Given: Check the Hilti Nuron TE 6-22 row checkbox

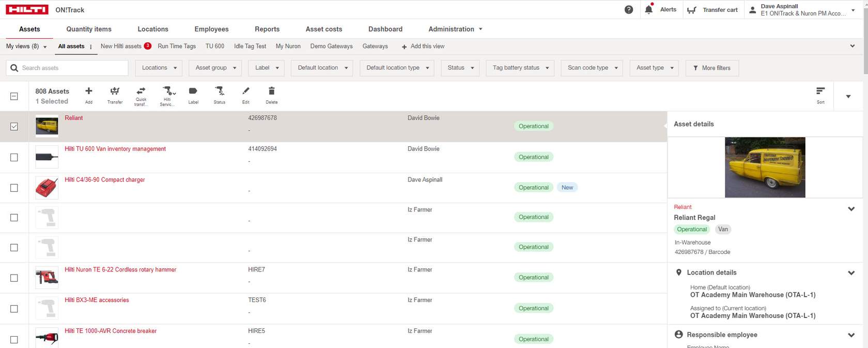Looking at the screenshot, I should (x=14, y=278).
